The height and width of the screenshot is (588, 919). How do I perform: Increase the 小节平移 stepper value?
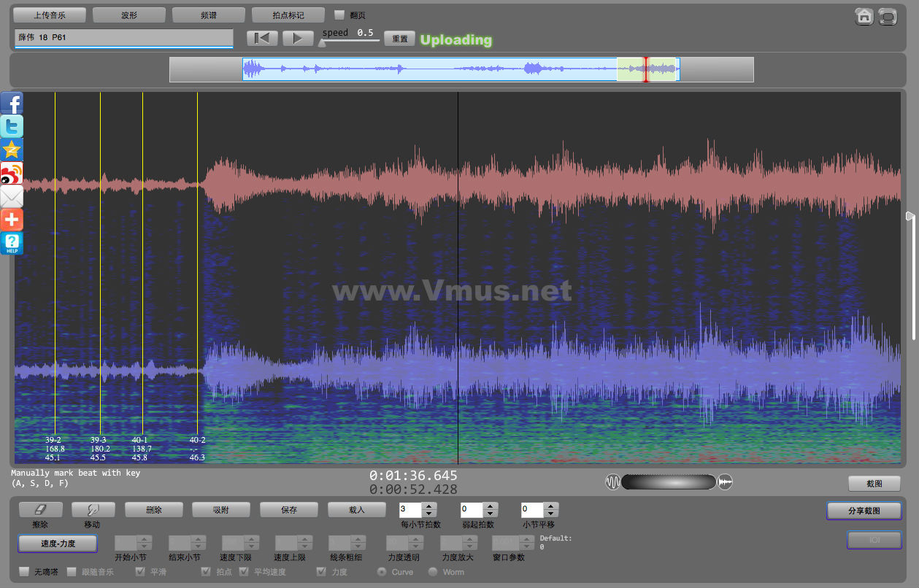551,506
